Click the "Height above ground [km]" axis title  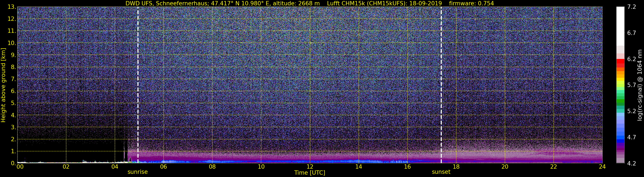(3, 85)
